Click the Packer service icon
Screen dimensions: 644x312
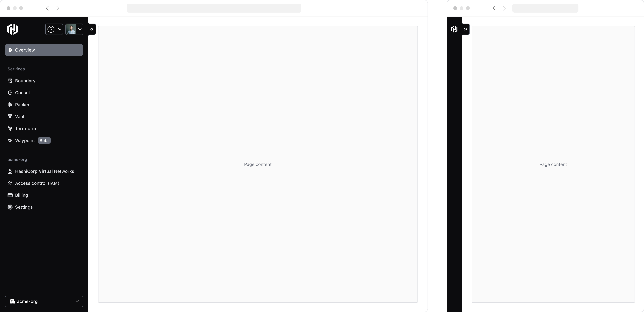pyautogui.click(x=10, y=104)
